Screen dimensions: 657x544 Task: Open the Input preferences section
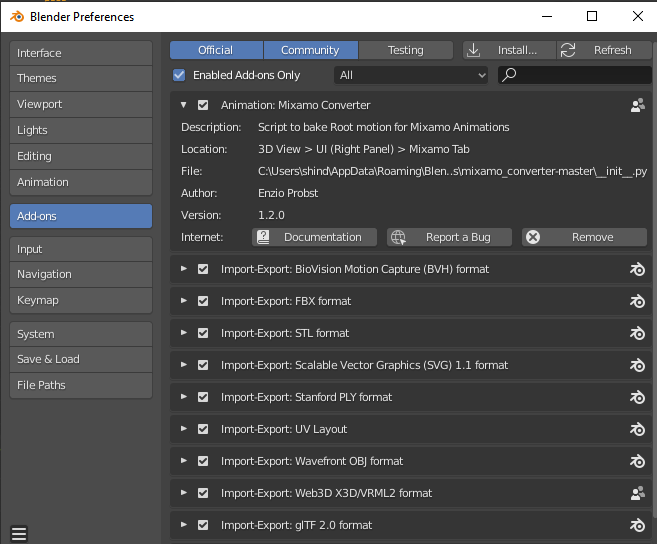[x=81, y=249]
